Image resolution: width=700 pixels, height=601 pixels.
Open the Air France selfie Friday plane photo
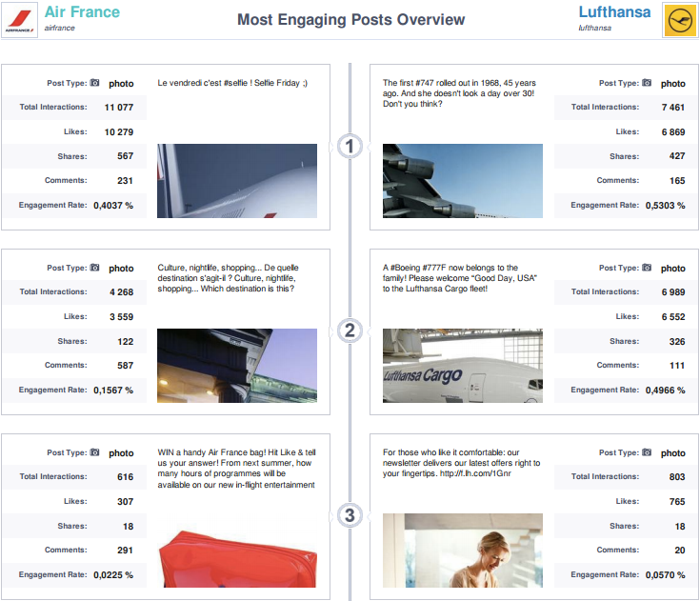point(237,181)
